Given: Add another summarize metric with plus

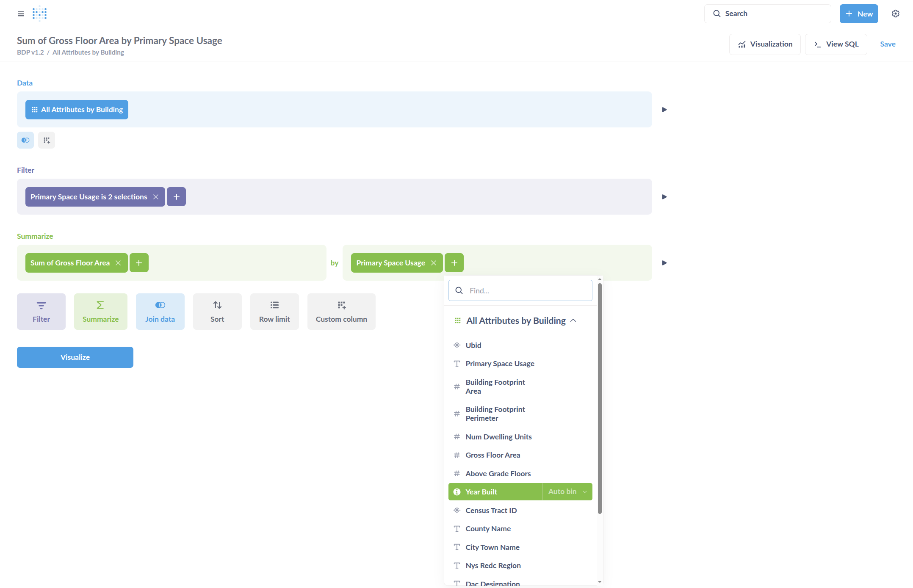Looking at the screenshot, I should point(139,263).
